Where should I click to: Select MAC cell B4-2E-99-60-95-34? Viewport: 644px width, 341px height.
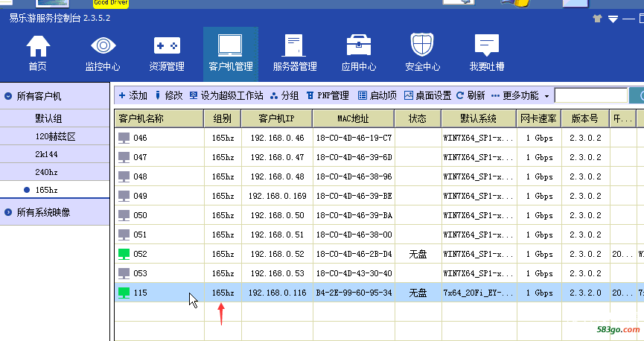354,293
